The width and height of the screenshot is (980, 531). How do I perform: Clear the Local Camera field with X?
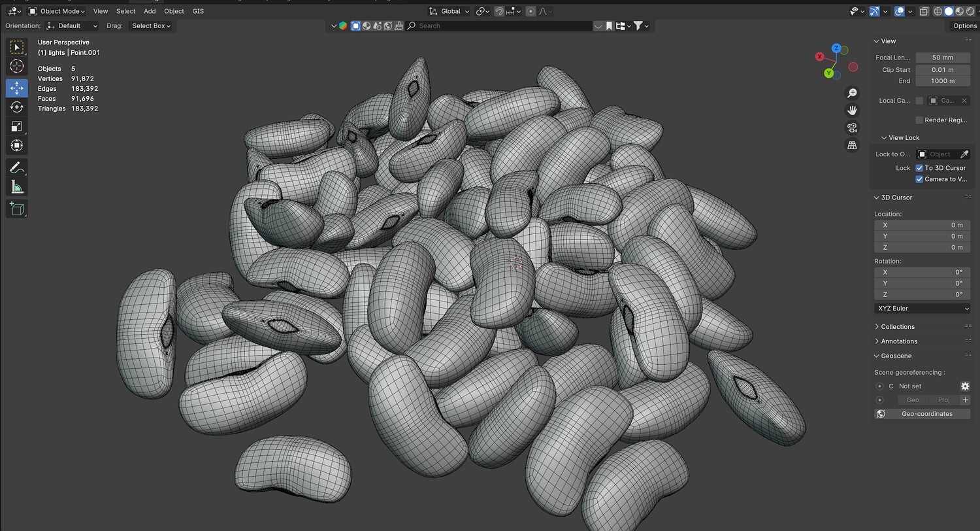[964, 101]
